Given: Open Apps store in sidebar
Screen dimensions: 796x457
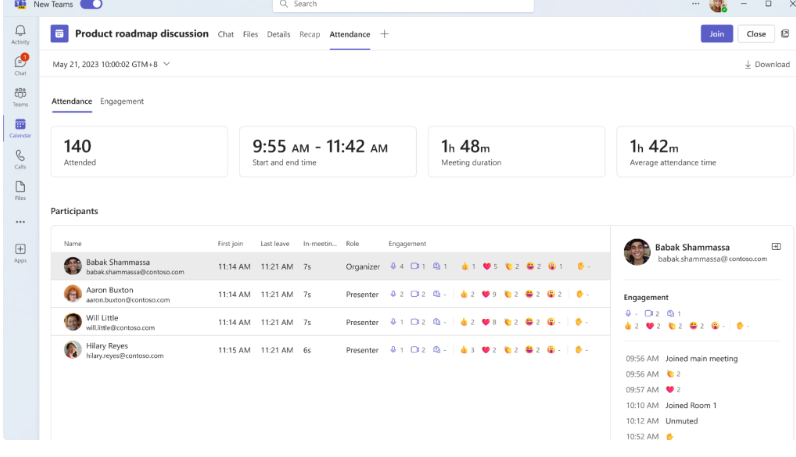Looking at the screenshot, I should click(20, 252).
